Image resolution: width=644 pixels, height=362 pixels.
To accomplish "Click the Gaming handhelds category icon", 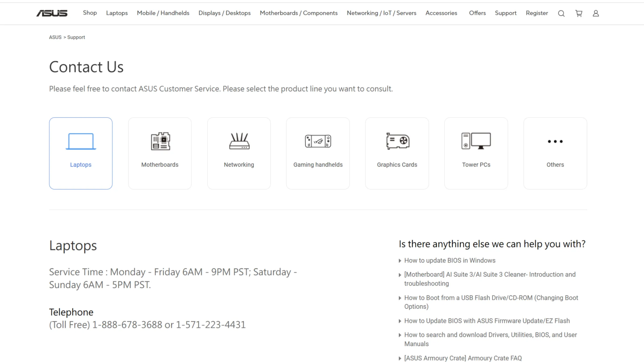I will (x=318, y=142).
